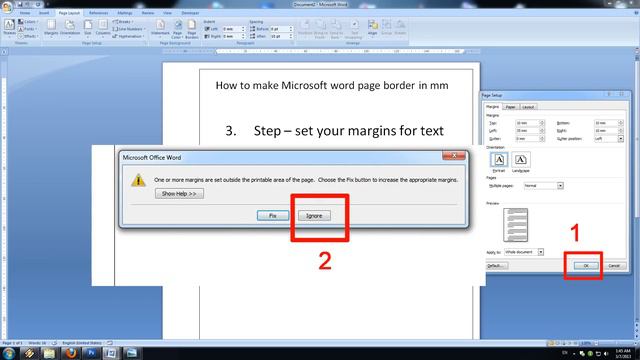Open the Themes gallery in ribbon
640x360 pixels.
tap(9, 28)
